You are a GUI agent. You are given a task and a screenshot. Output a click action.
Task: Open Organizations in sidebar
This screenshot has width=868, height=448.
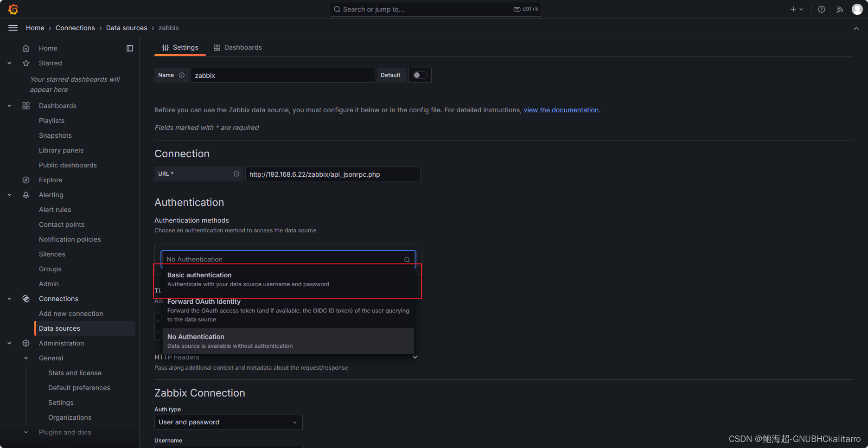[x=70, y=417]
